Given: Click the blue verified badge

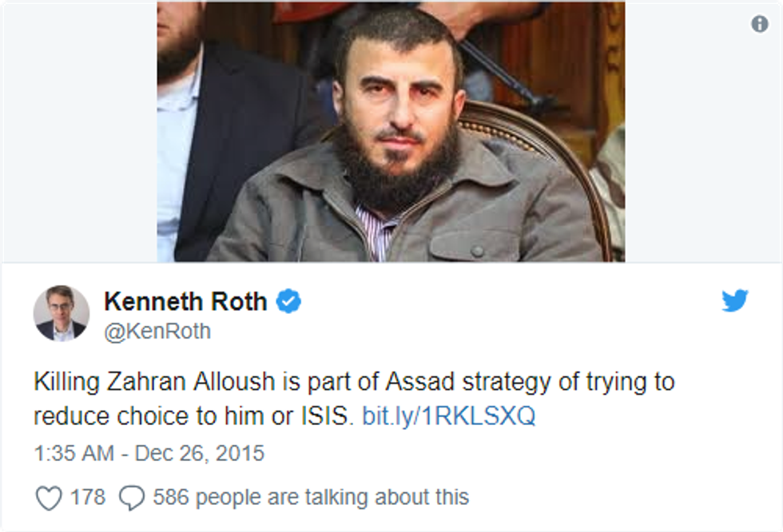Looking at the screenshot, I should click(x=288, y=302).
